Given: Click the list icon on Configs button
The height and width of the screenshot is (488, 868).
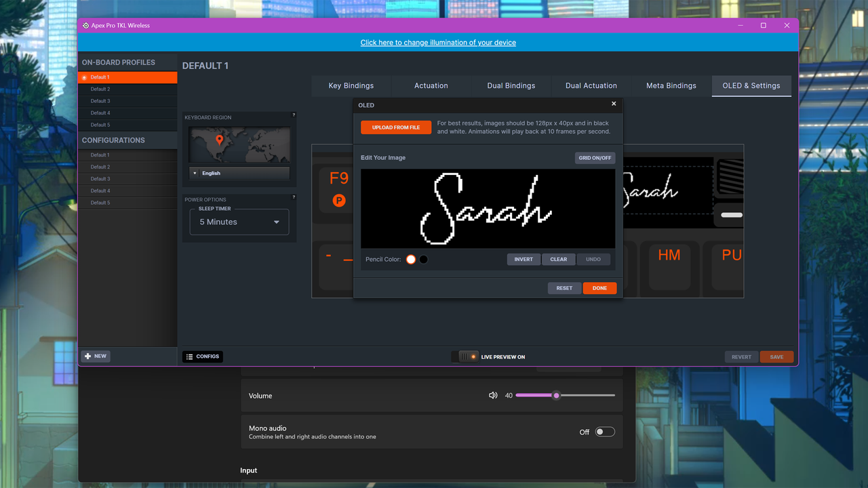Looking at the screenshot, I should pyautogui.click(x=190, y=357).
